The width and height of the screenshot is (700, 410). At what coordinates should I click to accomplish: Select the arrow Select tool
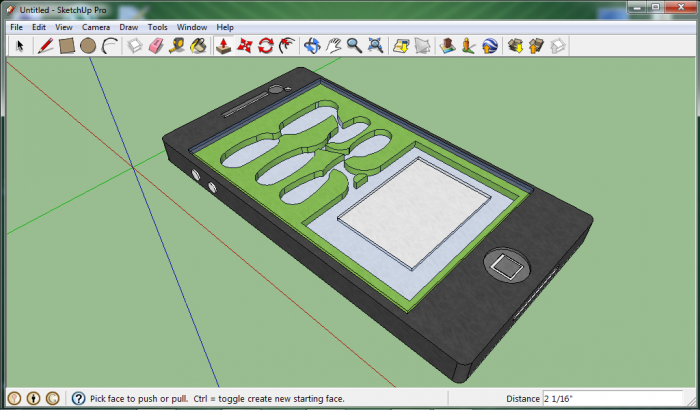point(19,46)
